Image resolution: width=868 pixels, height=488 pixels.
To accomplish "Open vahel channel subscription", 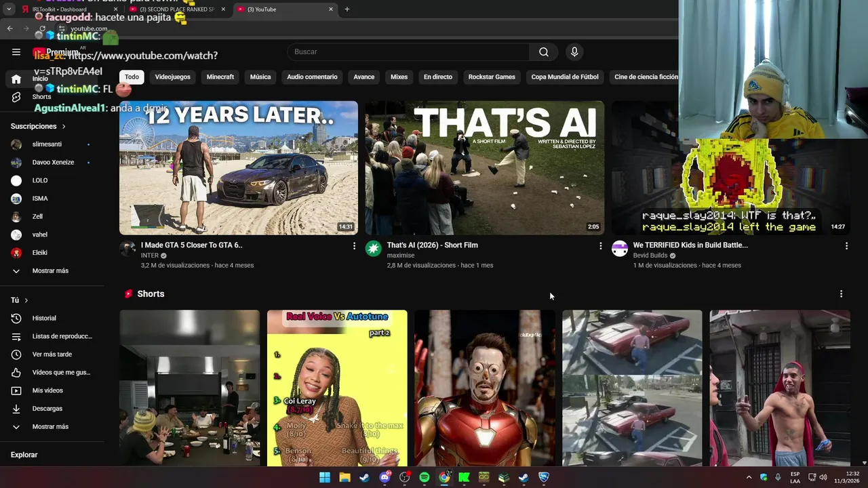I will (51, 235).
